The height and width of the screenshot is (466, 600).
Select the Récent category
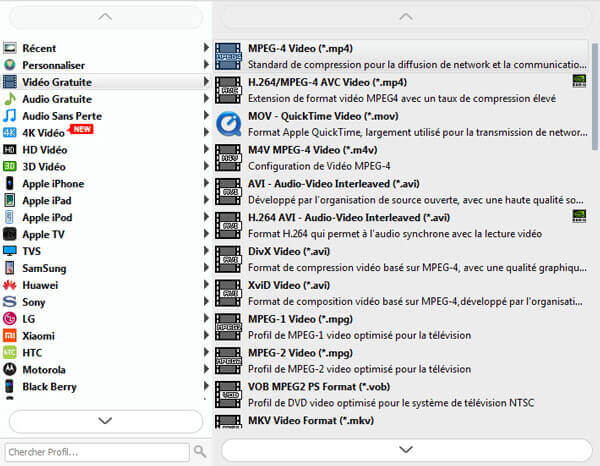click(x=106, y=48)
